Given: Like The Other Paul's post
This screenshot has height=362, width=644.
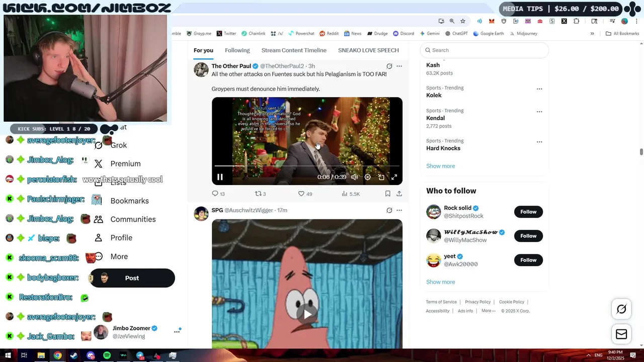Looking at the screenshot, I should click(301, 194).
